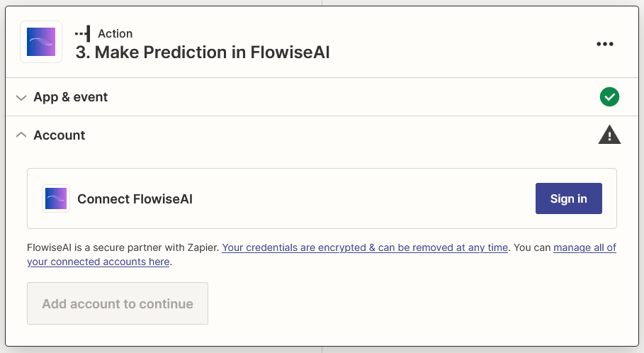Click the green checkmark status icon
This screenshot has width=644, height=353.
pyautogui.click(x=609, y=97)
